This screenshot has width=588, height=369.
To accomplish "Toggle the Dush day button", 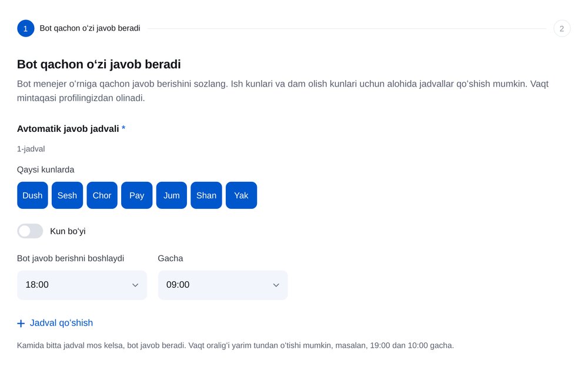I will pos(32,195).
